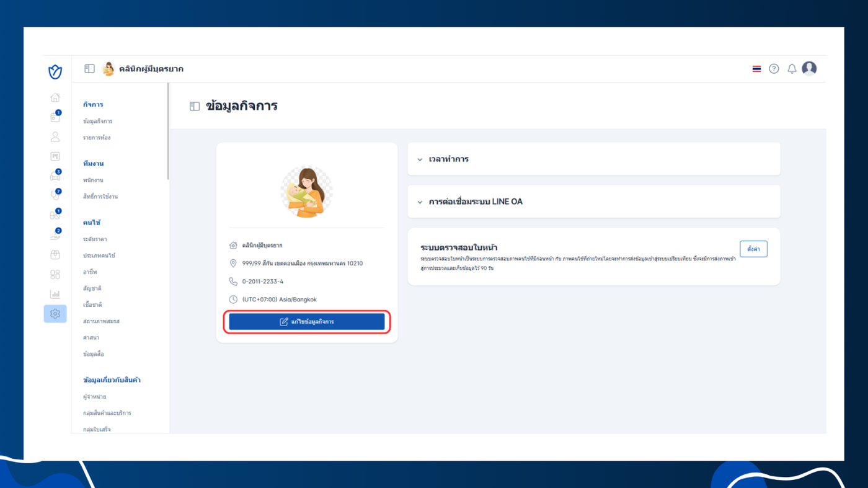The width and height of the screenshot is (868, 488).
Task: Open the bed icon with badge 3
Action: pos(55,176)
